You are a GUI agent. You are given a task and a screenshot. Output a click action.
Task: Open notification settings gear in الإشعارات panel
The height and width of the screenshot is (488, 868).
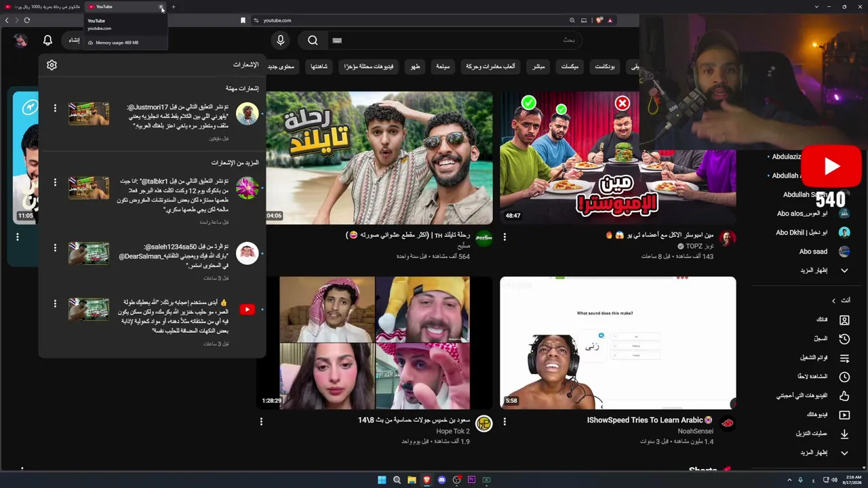(x=52, y=65)
